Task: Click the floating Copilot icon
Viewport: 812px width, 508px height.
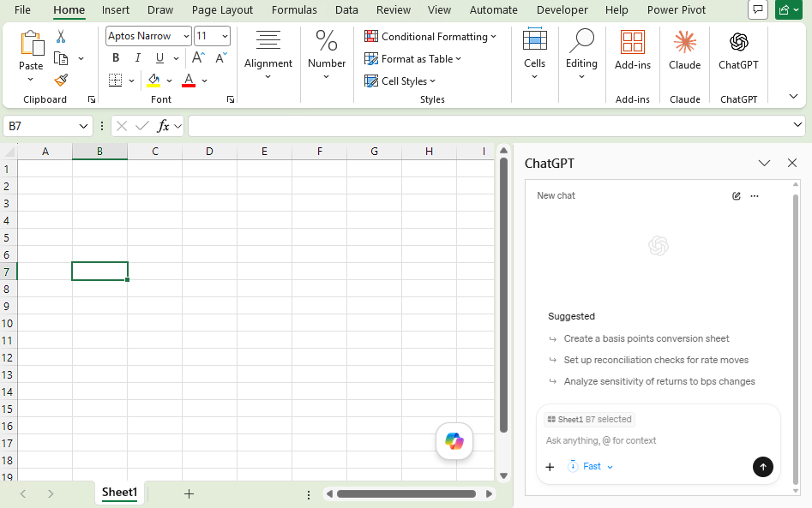Action: click(454, 441)
